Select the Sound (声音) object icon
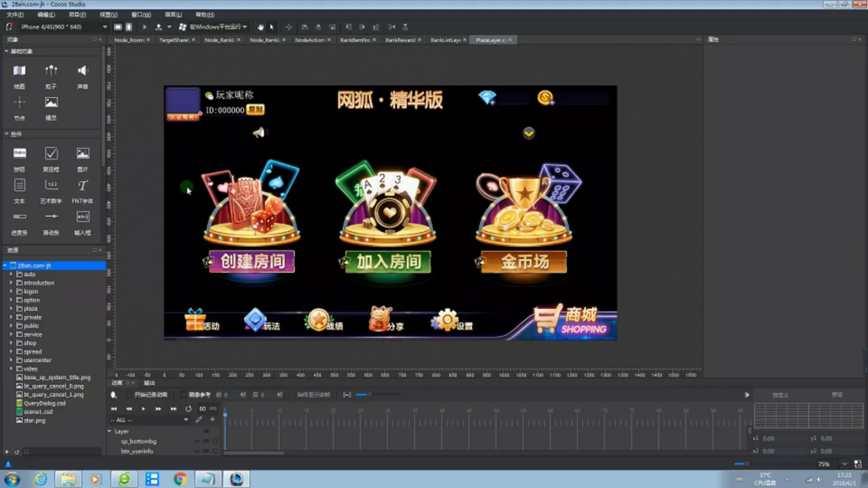The width and height of the screenshot is (868, 488). tap(82, 69)
